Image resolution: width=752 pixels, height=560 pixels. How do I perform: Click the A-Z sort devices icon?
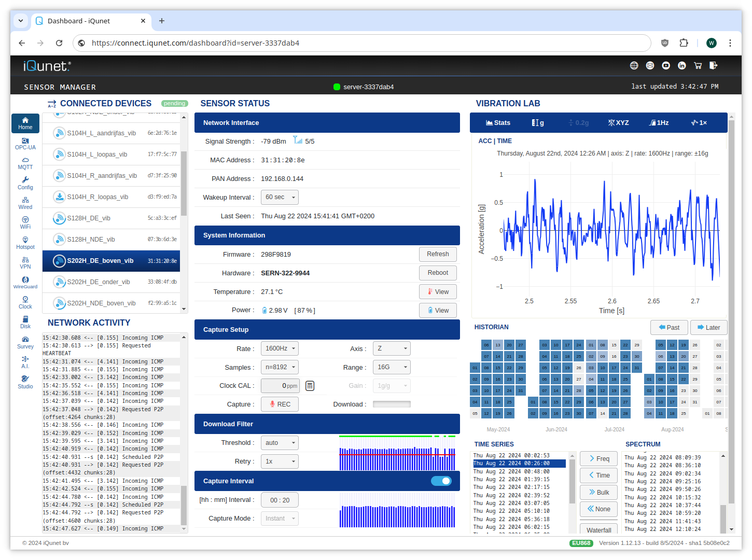52,104
